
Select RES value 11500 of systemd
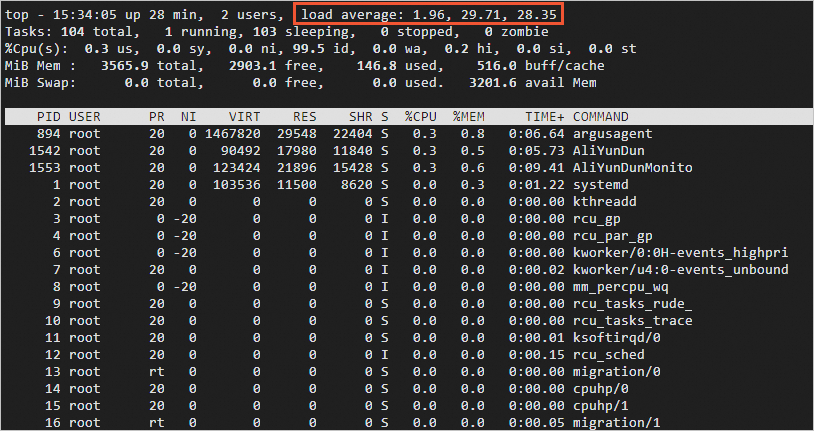(296, 185)
